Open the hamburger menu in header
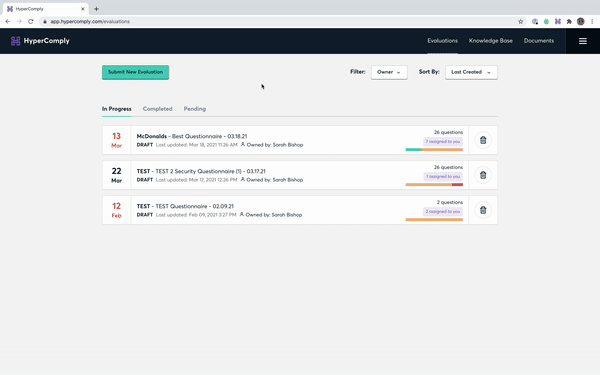 pos(582,41)
